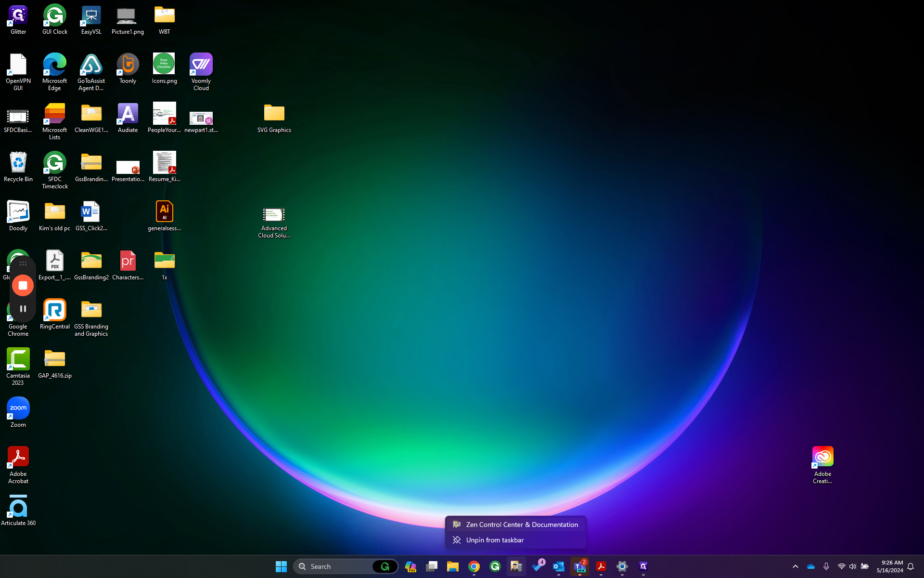Launch Chrome from the taskbar

click(x=474, y=566)
